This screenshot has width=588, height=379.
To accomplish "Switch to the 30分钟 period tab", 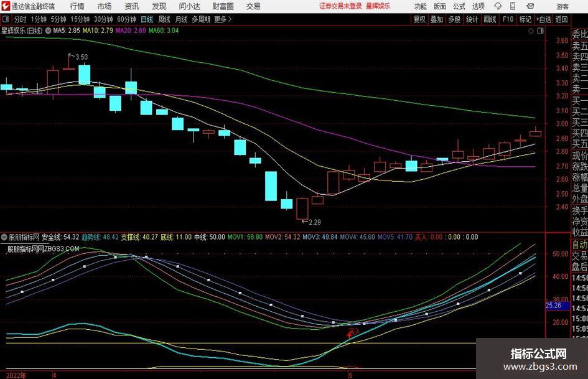I will [103, 19].
